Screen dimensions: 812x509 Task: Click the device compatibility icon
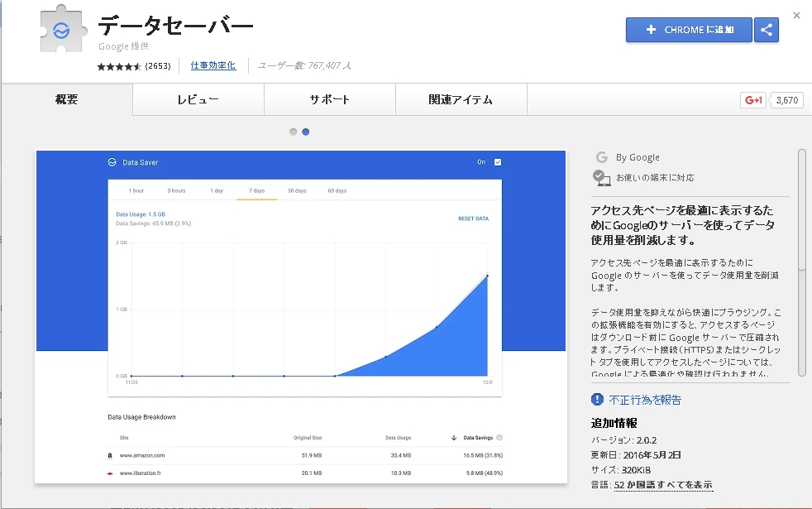[x=601, y=177]
